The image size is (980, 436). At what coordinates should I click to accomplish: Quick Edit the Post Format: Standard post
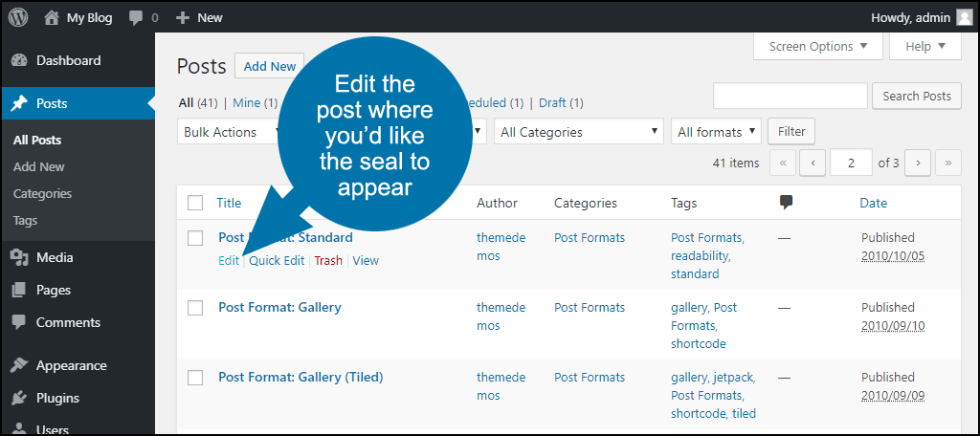[277, 261]
